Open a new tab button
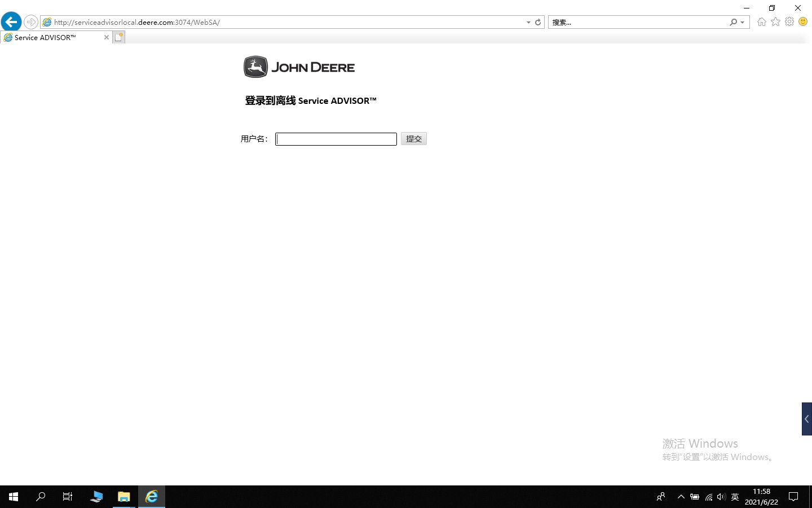812x508 pixels. pyautogui.click(x=118, y=37)
